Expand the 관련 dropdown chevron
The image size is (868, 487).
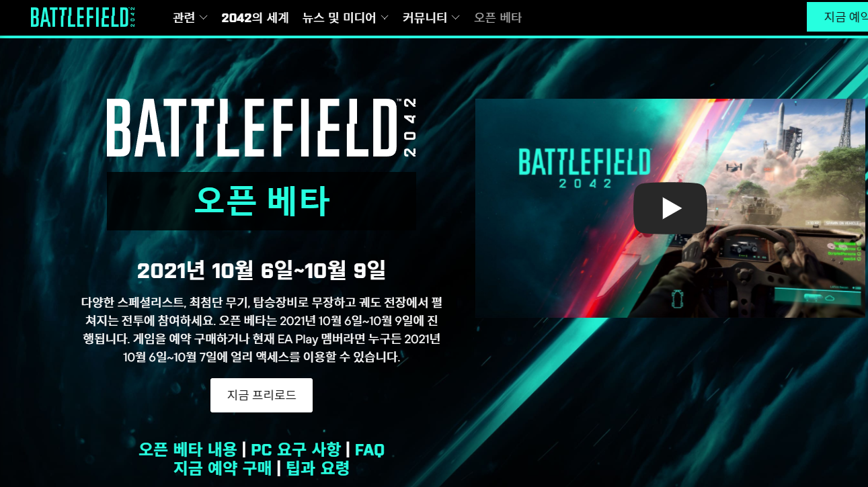[204, 18]
